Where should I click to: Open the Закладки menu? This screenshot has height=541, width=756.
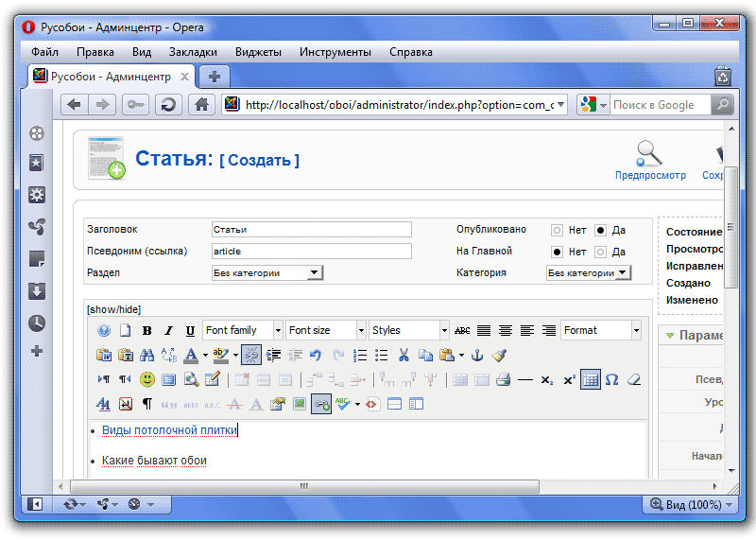click(193, 52)
